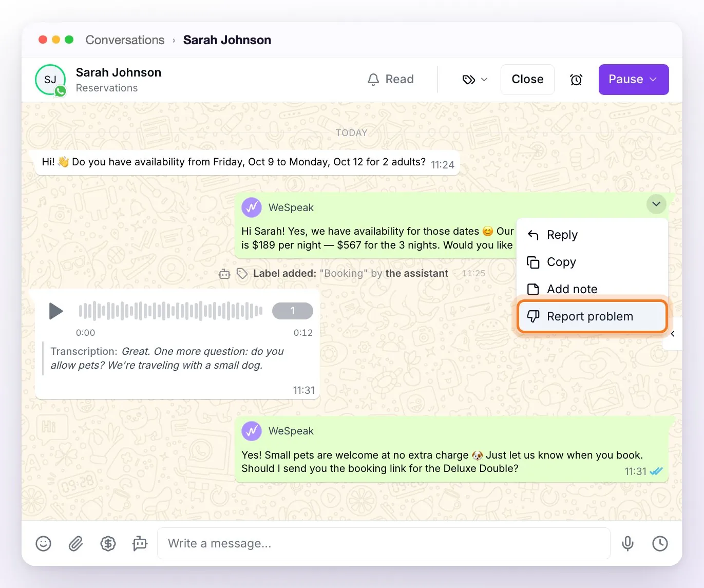
Task: Select Report problem in the message menu
Action: point(592,316)
